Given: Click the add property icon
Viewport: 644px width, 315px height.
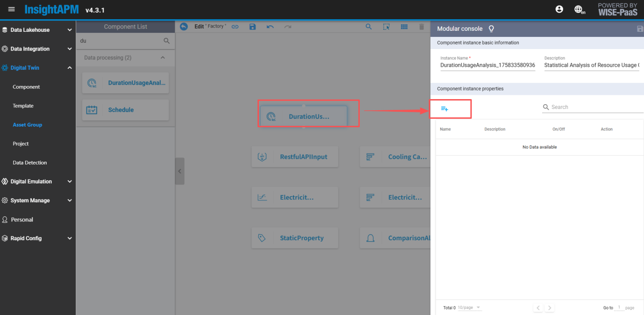Looking at the screenshot, I should pyautogui.click(x=444, y=108).
